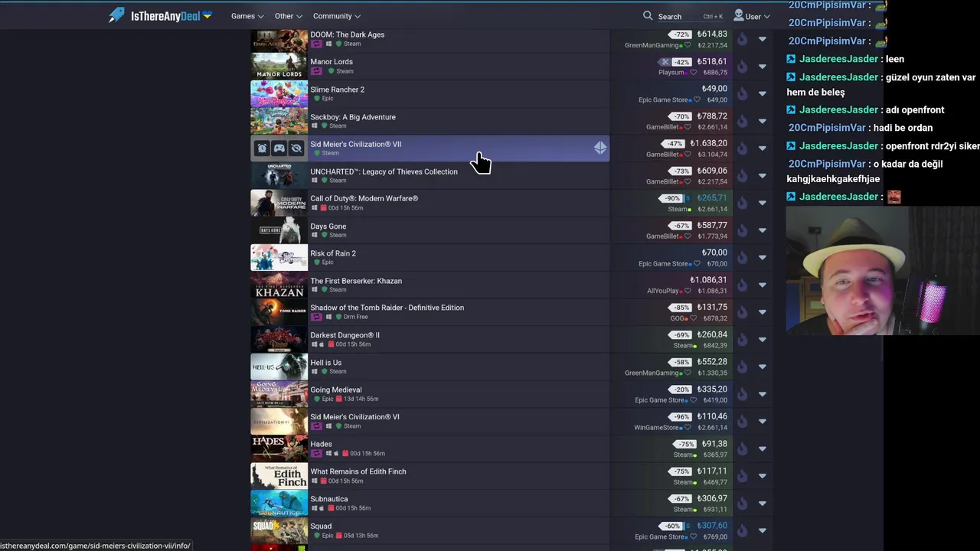980x551 pixels.
Task: Click flame icon on Hell is Us row
Action: click(742, 367)
